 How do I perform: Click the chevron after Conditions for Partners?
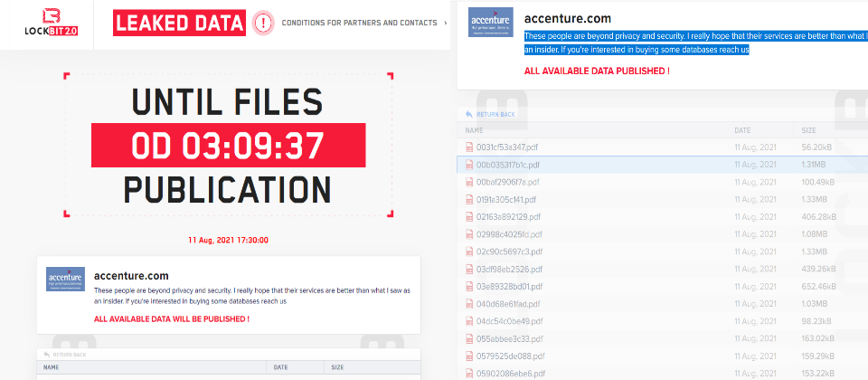(x=445, y=23)
